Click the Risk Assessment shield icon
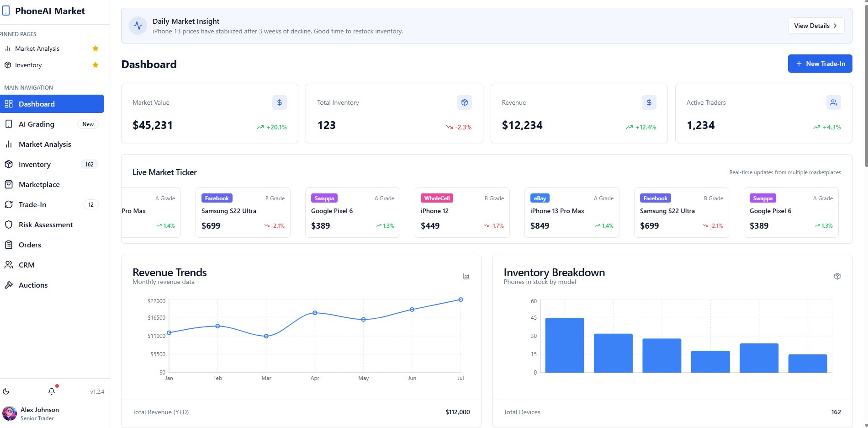 8,225
